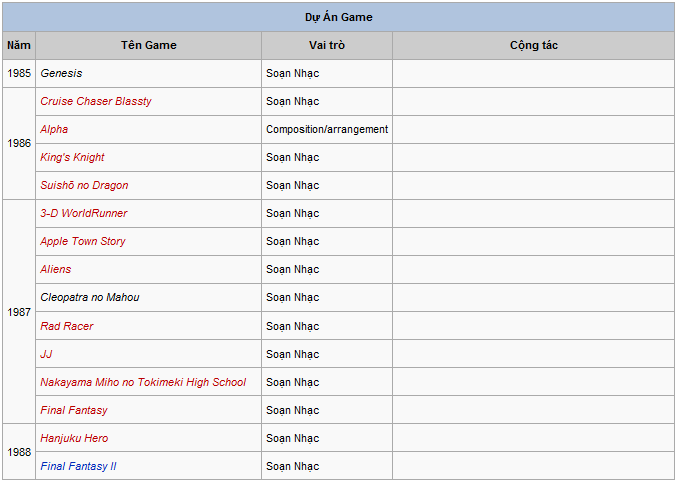
Task: Click the Composition/arrangement role cell
Action: [x=327, y=129]
